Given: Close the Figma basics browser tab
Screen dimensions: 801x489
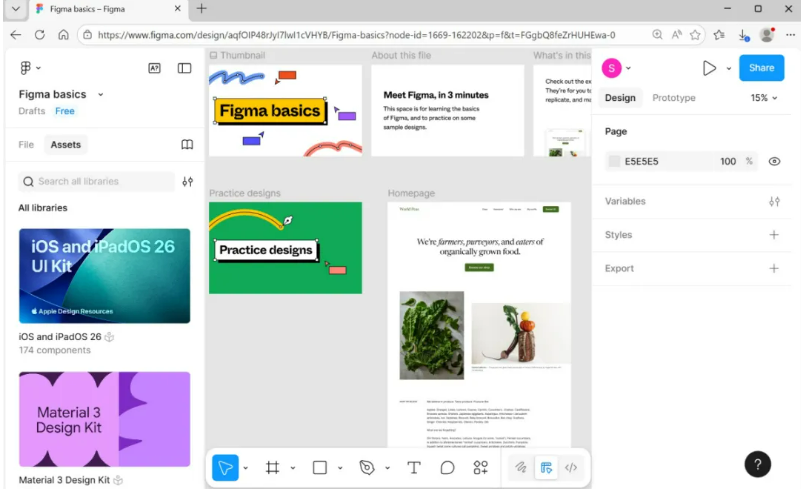Looking at the screenshot, I should click(177, 9).
